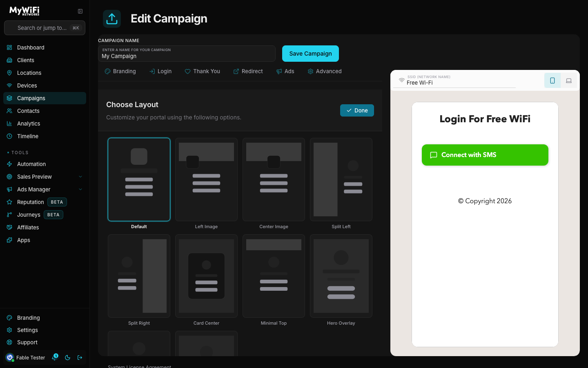Click the Done button
The height and width of the screenshot is (368, 588).
[x=357, y=110]
